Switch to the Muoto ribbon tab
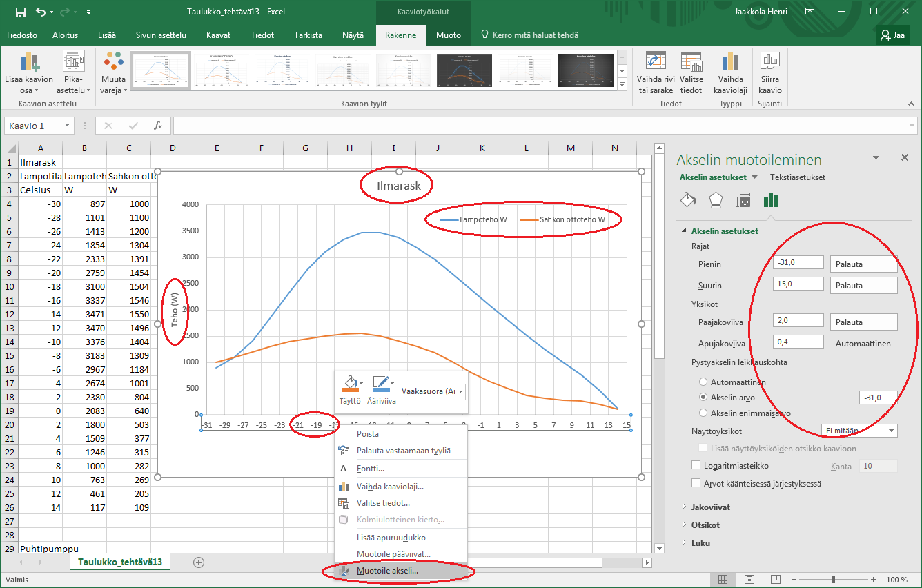The image size is (922, 588). coord(450,35)
